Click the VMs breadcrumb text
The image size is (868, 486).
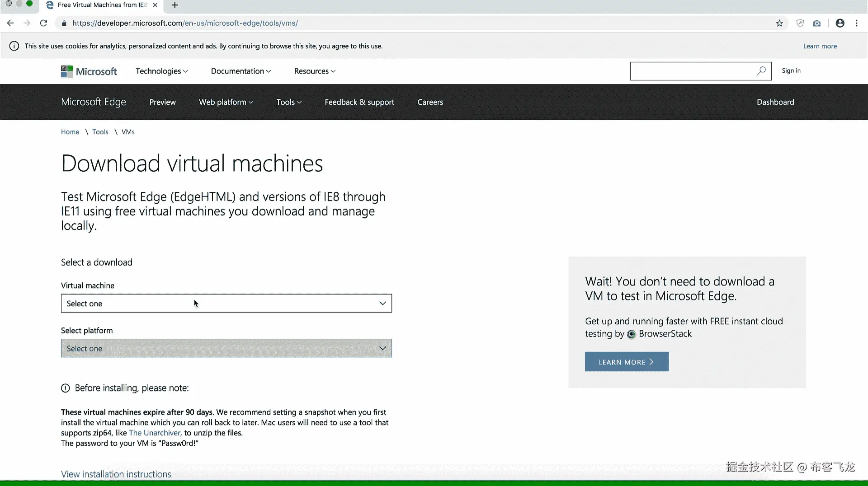[x=128, y=132]
